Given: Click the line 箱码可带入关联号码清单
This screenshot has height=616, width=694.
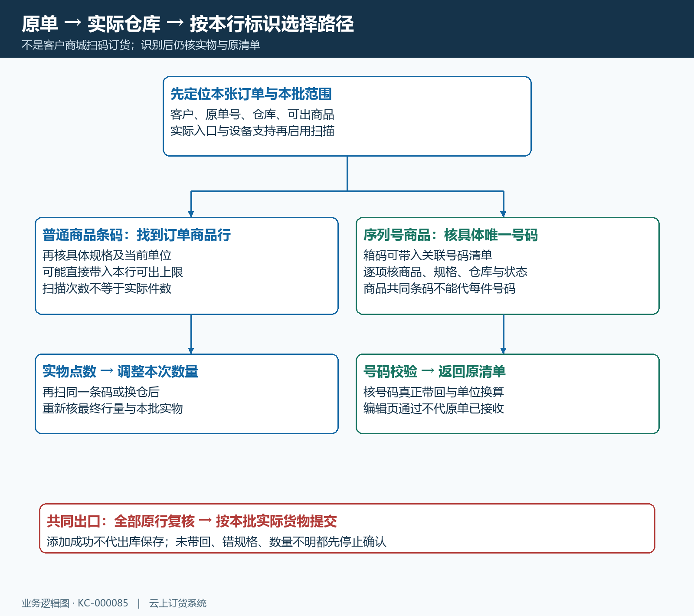Looking at the screenshot, I should click(428, 256).
